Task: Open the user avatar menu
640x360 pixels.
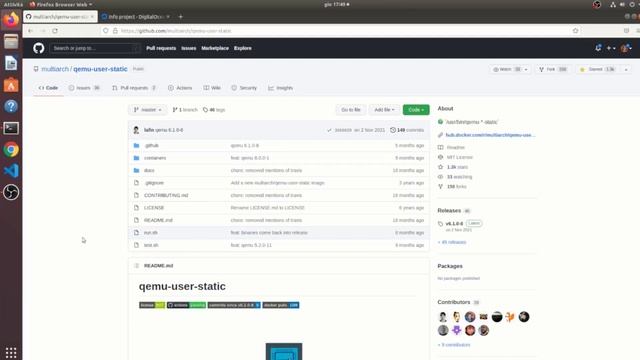Action: pos(626,48)
